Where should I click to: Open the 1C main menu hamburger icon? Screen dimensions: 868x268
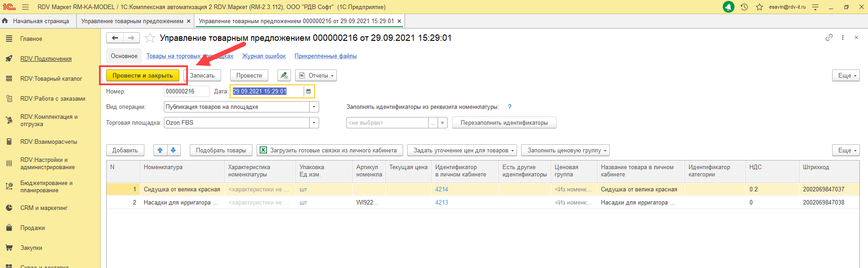[x=25, y=7]
